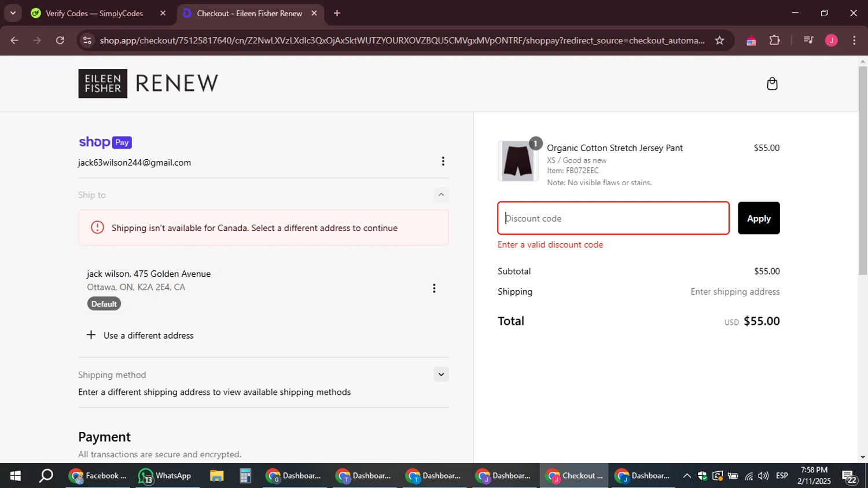This screenshot has height=488, width=868.
Task: Close the Checkout Eileen Fisher Renew tab
Action: (x=314, y=13)
